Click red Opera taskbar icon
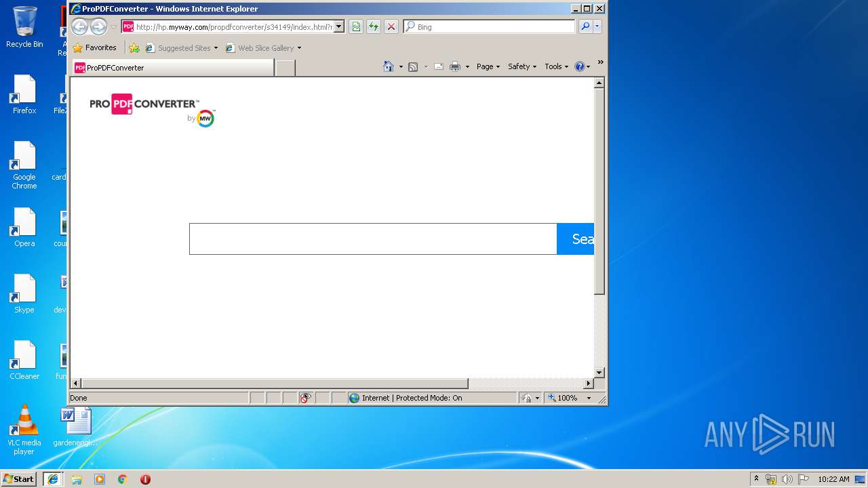The width and height of the screenshot is (868, 488). (x=145, y=479)
